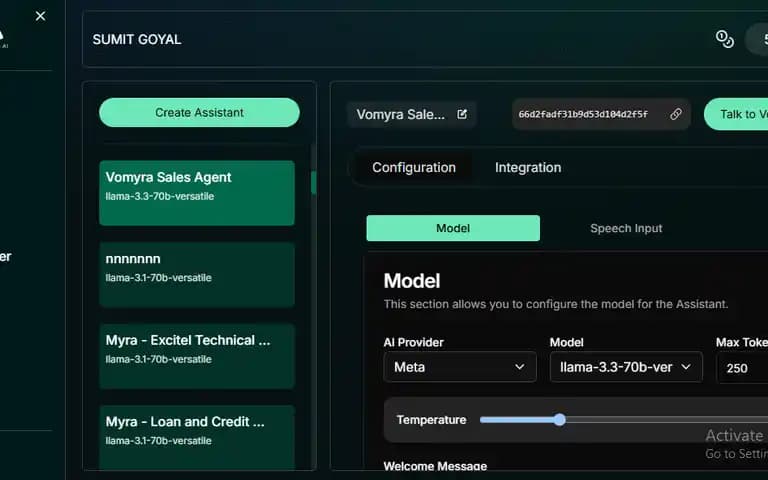Click the assistant list scrollbar thumb
Image resolution: width=768 pixels, height=480 pixels.
point(313,183)
